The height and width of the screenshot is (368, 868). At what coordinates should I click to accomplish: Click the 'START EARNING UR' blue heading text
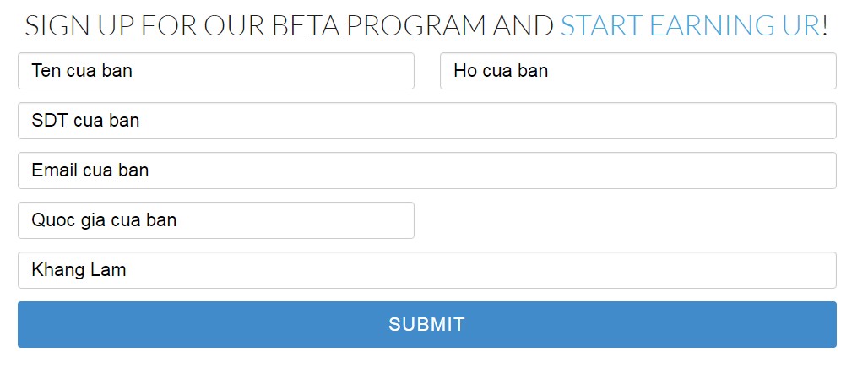pyautogui.click(x=690, y=26)
